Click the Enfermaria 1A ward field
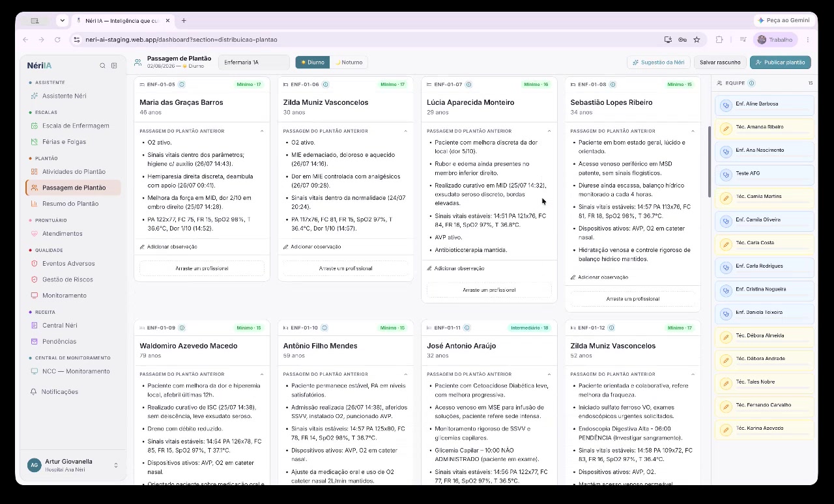 point(254,63)
